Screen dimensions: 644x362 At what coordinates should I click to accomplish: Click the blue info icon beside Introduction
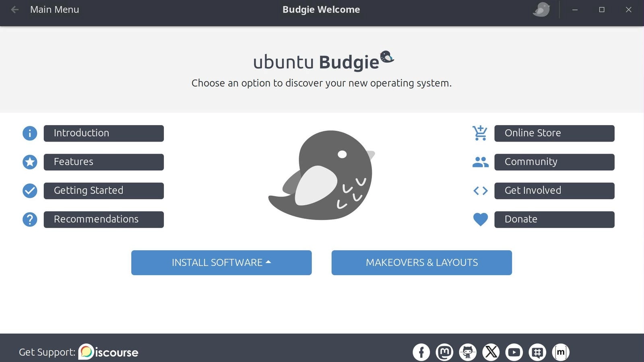pyautogui.click(x=30, y=133)
